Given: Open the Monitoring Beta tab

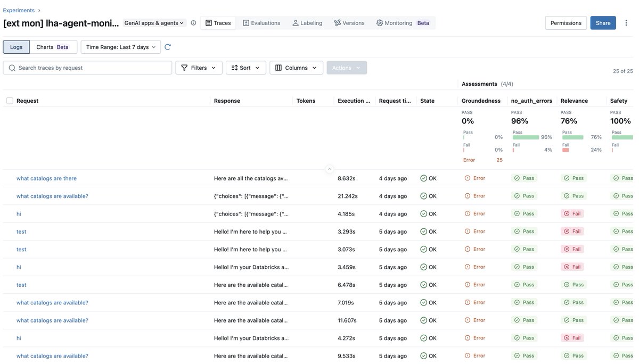Looking at the screenshot, I should point(403,23).
